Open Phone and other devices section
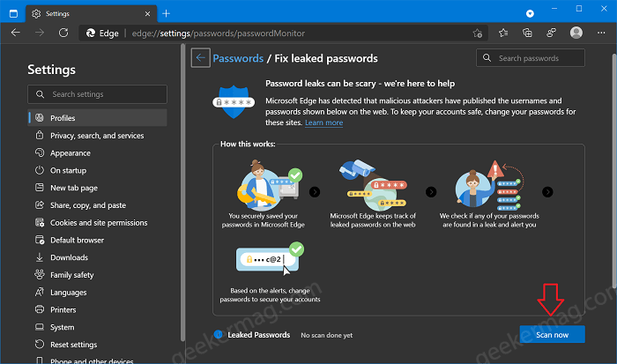The width and height of the screenshot is (617, 364). click(x=97, y=360)
